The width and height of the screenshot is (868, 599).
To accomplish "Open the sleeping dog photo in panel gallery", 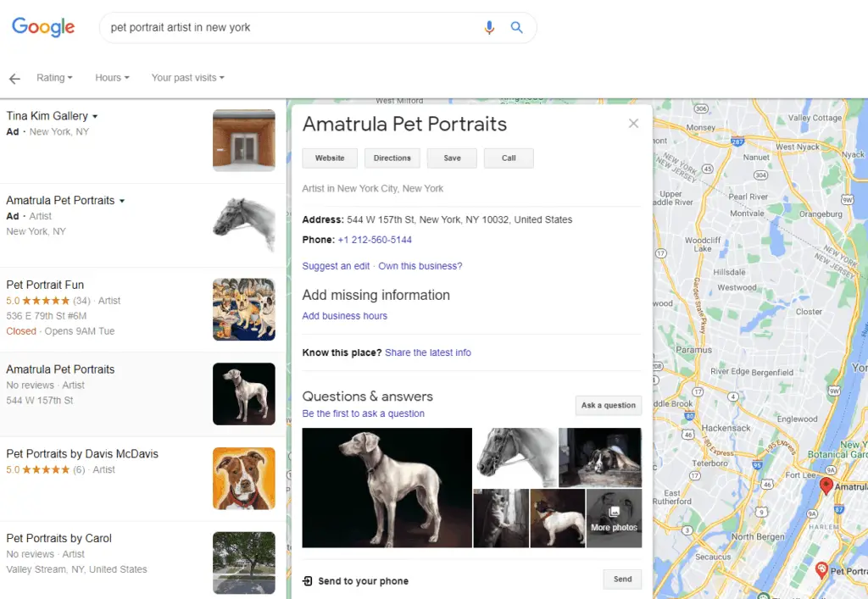I will [x=600, y=458].
